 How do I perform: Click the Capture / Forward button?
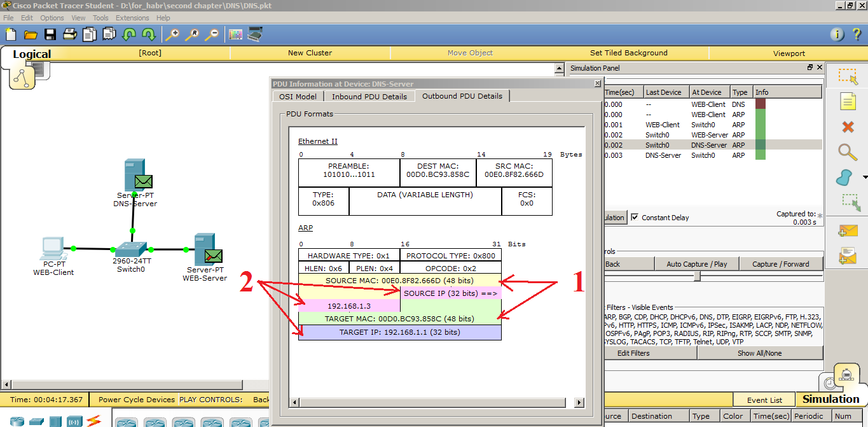pos(781,264)
